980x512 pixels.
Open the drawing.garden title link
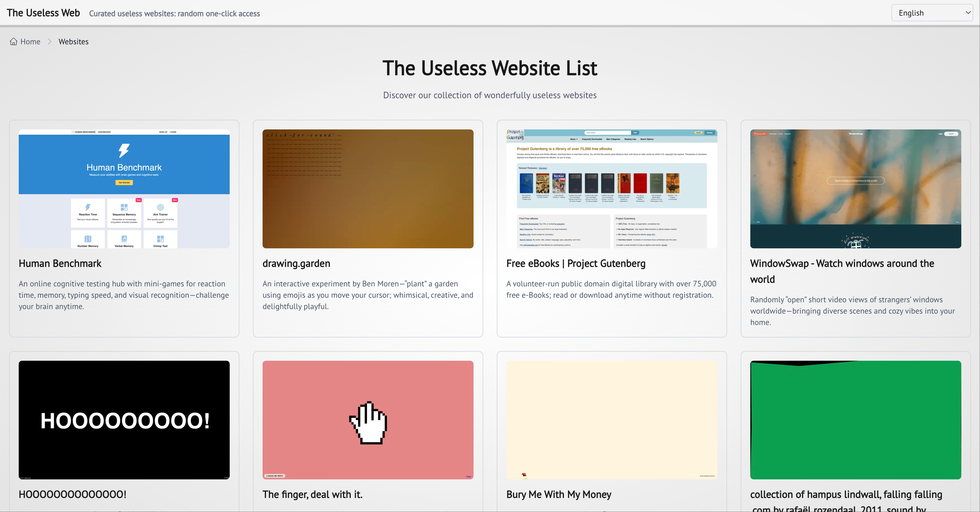pos(296,263)
